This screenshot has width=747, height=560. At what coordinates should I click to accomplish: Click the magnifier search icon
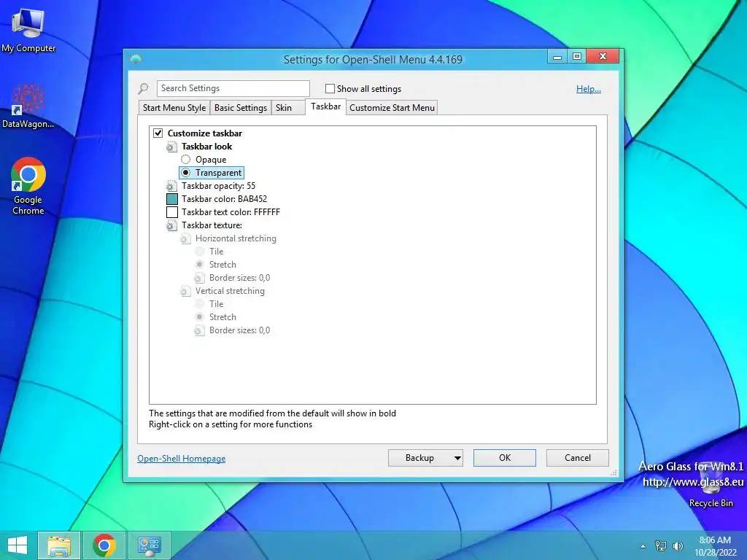(x=143, y=88)
